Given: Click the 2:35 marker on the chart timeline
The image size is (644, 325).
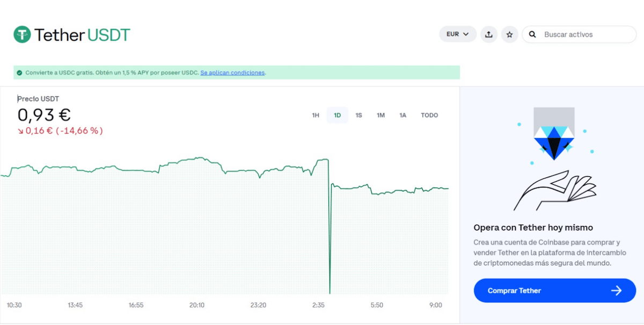Looking at the screenshot, I should click(319, 305).
